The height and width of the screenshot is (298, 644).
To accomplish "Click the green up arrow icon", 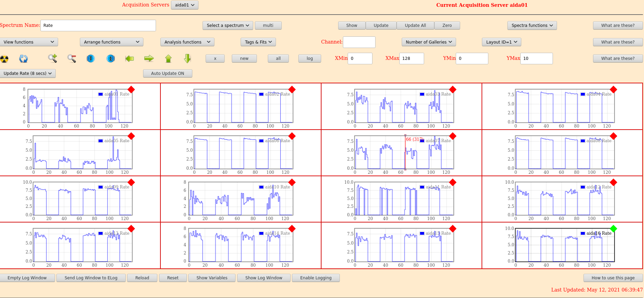I will 168,59.
